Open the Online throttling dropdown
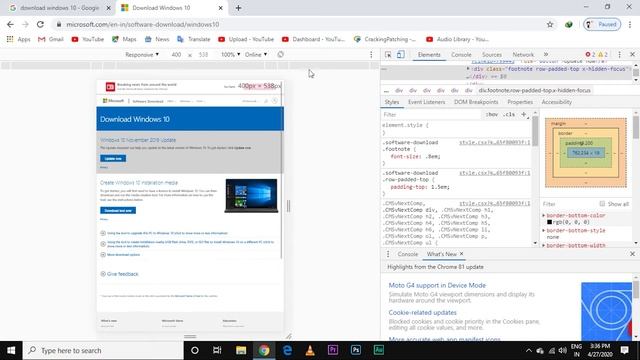This screenshot has height=360, width=640. (256, 54)
